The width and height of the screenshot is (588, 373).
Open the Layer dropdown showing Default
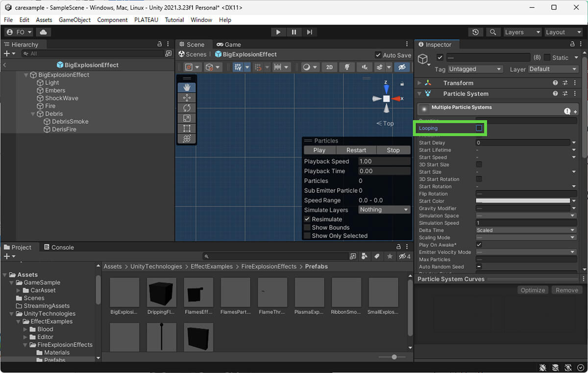tap(555, 70)
